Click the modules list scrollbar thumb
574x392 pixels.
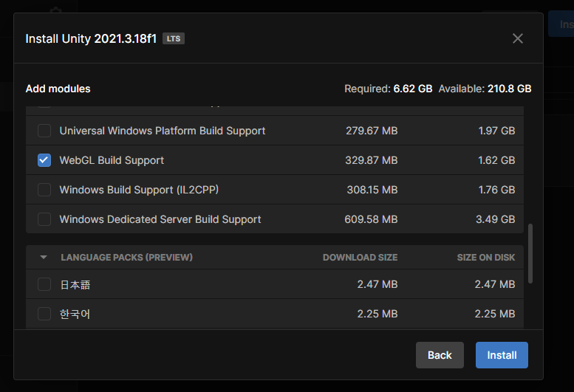530,253
